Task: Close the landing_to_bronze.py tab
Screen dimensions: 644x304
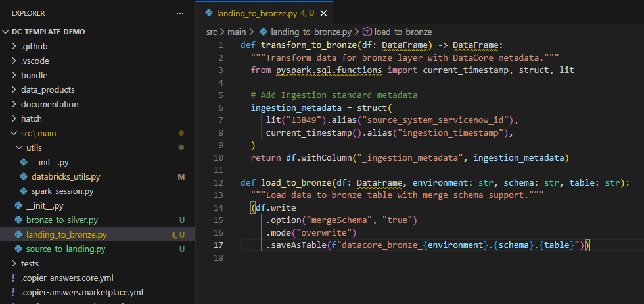Action: pos(323,13)
